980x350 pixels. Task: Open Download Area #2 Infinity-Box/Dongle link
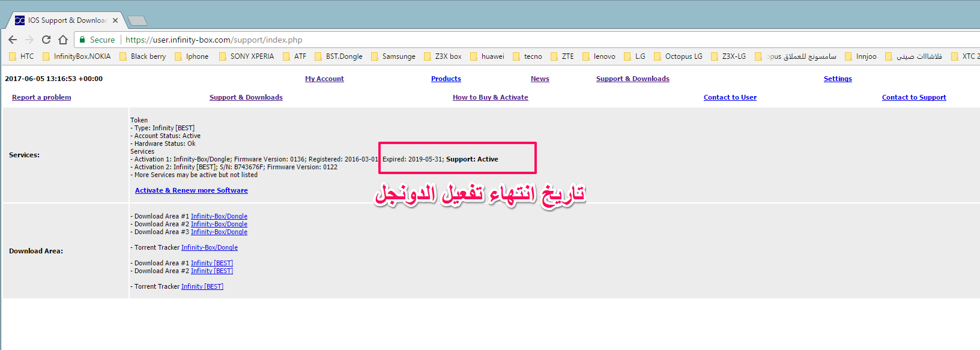click(219, 224)
